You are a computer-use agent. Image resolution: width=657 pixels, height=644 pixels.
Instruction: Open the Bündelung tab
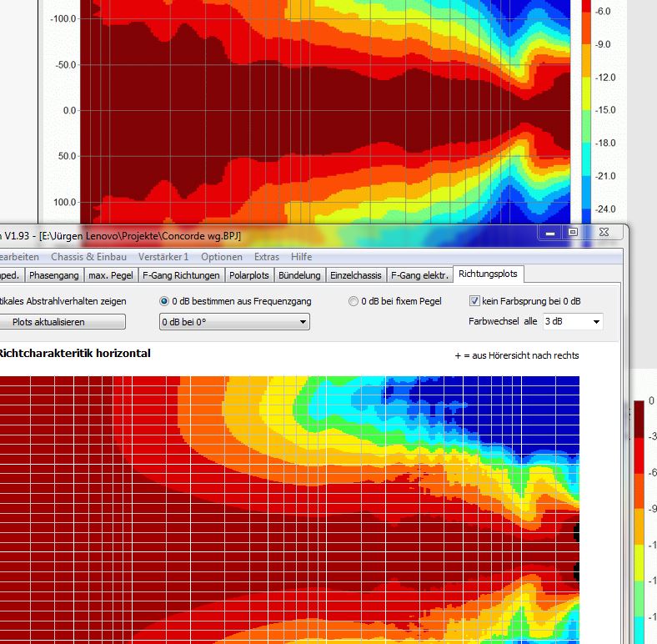point(299,274)
